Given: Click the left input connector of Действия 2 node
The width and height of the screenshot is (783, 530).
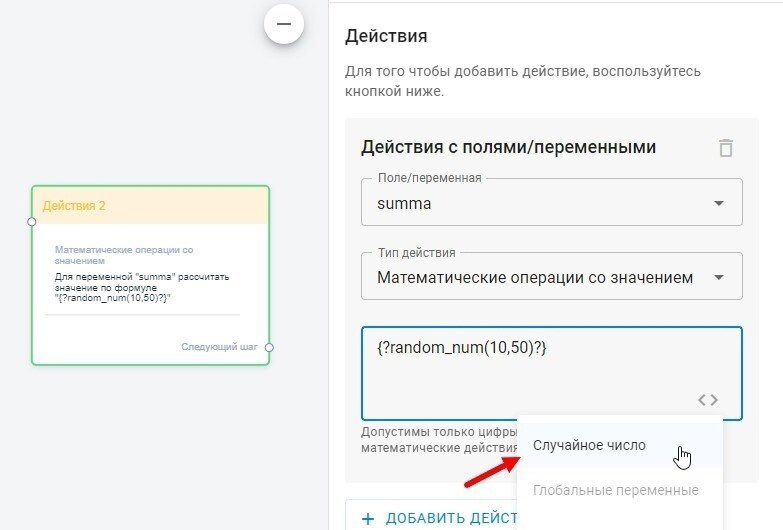Looking at the screenshot, I should coord(32,221).
